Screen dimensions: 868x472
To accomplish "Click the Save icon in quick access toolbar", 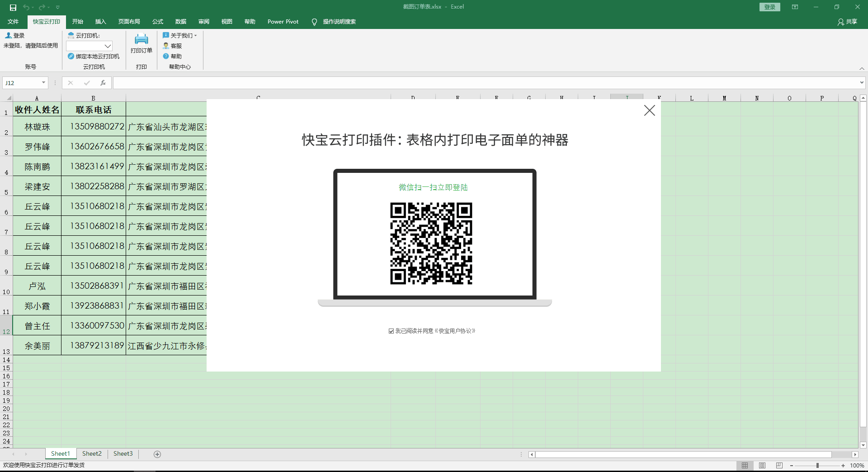I will pos(13,7).
